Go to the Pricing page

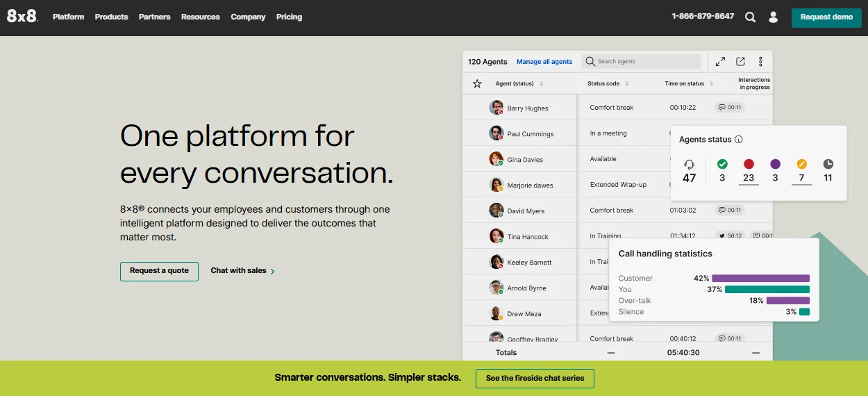click(x=289, y=17)
